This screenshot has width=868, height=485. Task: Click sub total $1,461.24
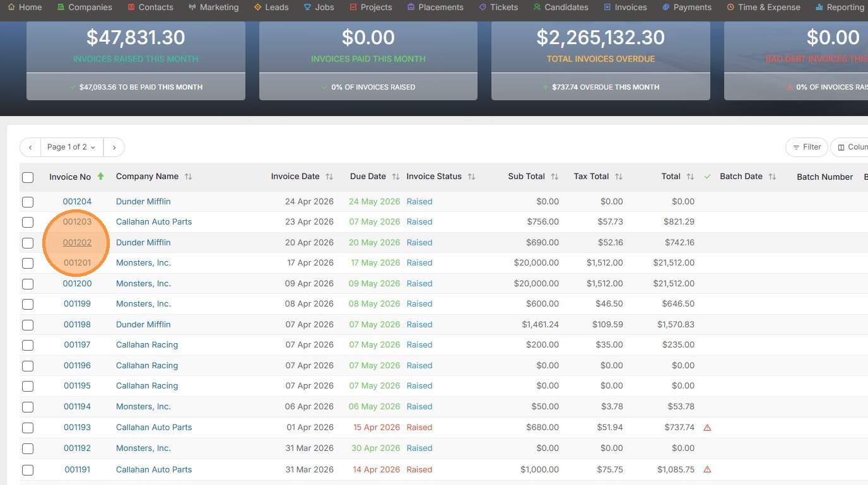pos(540,325)
